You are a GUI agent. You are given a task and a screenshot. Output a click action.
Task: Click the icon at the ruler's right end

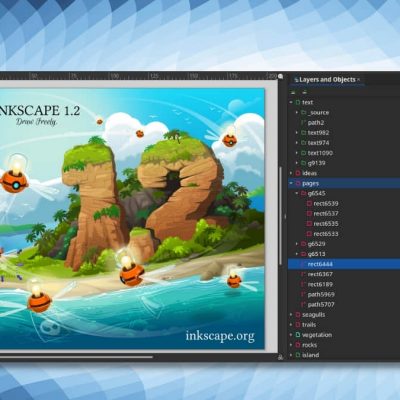pyautogui.click(x=281, y=76)
